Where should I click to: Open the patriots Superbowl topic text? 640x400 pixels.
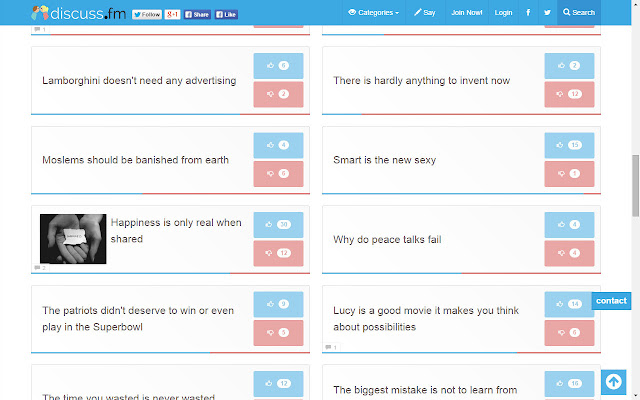[138, 319]
